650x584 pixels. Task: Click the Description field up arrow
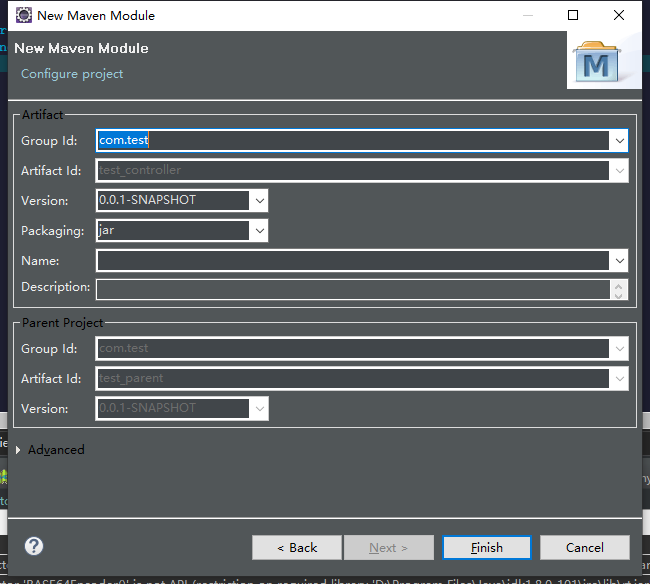click(618, 286)
